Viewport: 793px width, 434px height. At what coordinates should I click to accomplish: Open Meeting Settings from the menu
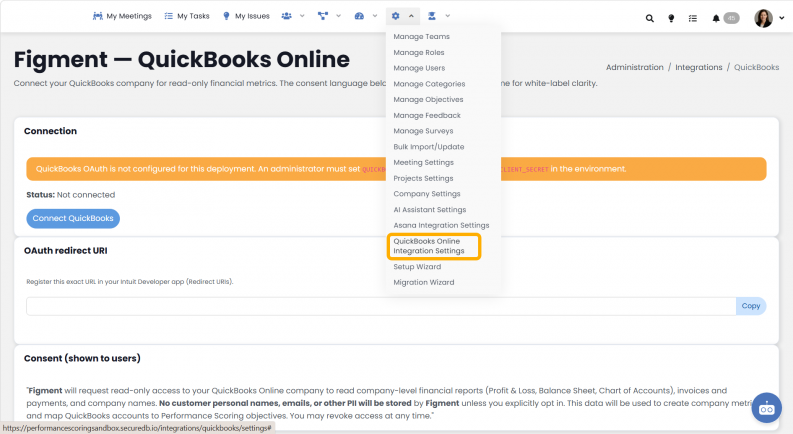coord(423,162)
